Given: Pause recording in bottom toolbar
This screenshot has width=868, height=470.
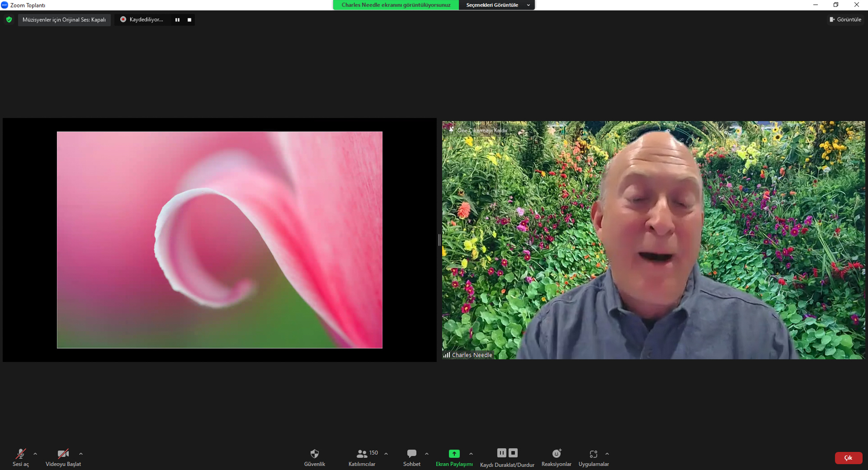Looking at the screenshot, I should point(501,453).
